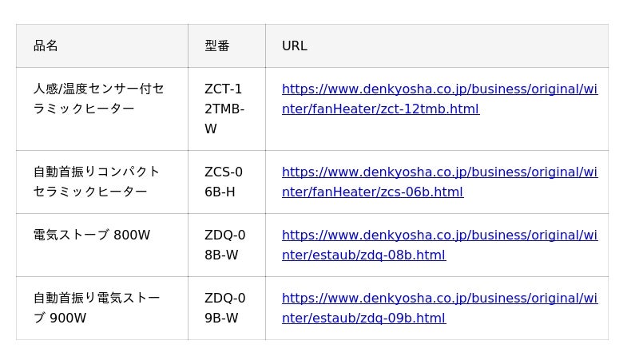This screenshot has width=639, height=364.
Task: Click the domain line of the ZCT-12TMB-W URL
Action: pyautogui.click(x=439, y=89)
